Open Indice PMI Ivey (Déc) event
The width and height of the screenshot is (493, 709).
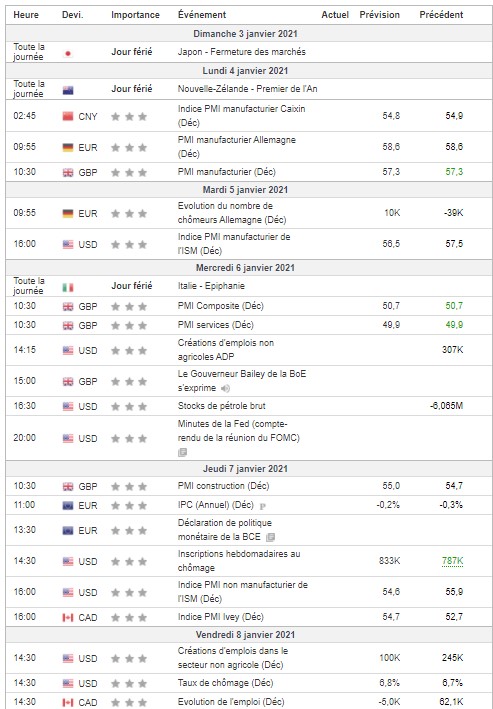click(221, 617)
